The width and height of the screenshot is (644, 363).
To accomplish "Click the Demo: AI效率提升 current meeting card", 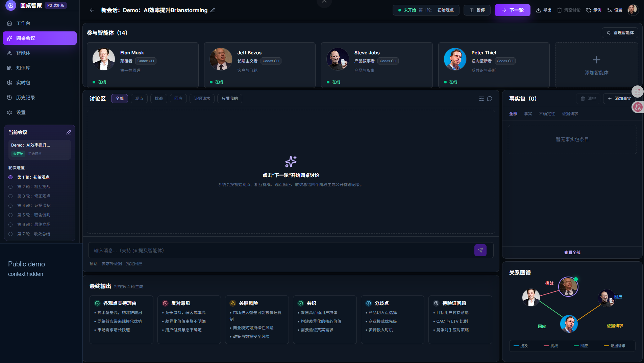I will click(x=40, y=149).
